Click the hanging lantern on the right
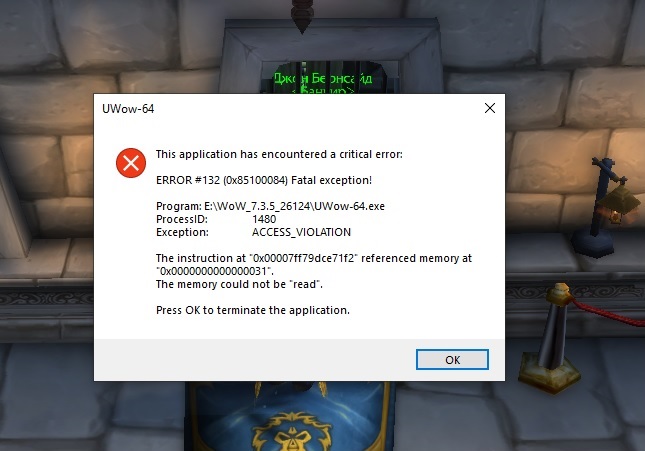 tap(617, 205)
